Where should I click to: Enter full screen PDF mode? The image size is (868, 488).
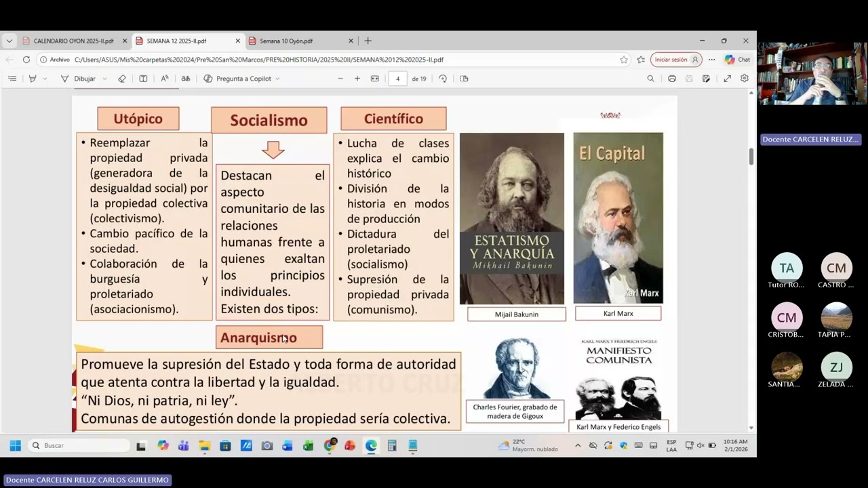click(x=727, y=79)
